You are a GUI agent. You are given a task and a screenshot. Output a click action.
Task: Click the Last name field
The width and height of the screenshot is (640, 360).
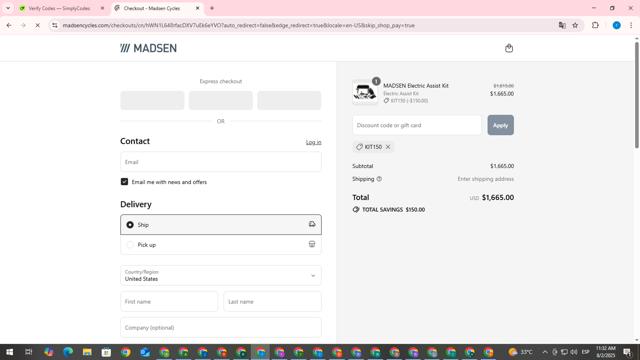tap(273, 302)
